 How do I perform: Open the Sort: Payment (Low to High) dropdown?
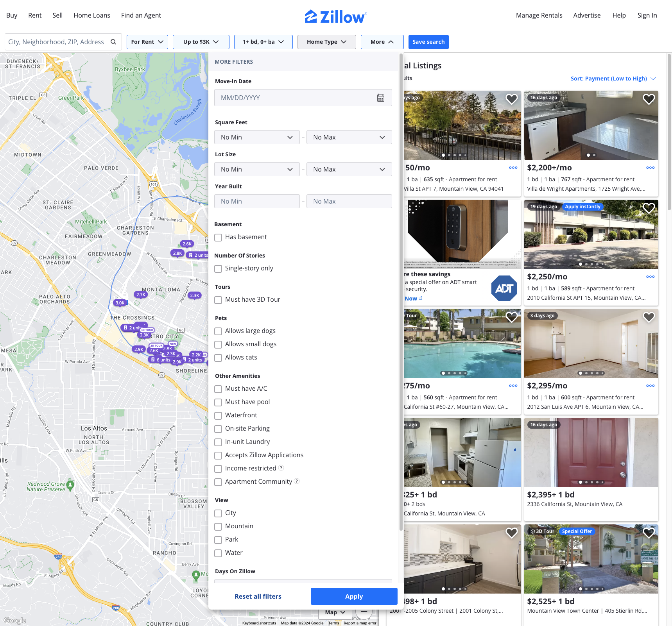pos(613,79)
